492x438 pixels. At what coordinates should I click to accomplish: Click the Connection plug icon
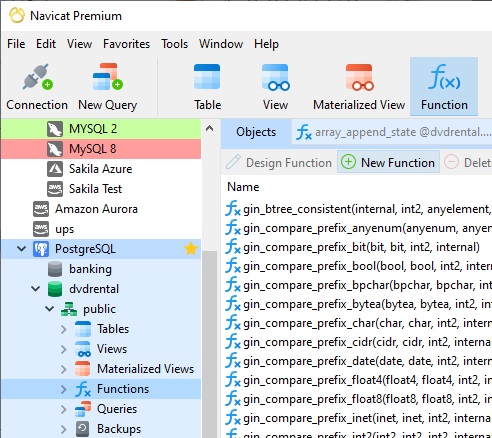pyautogui.click(x=37, y=77)
